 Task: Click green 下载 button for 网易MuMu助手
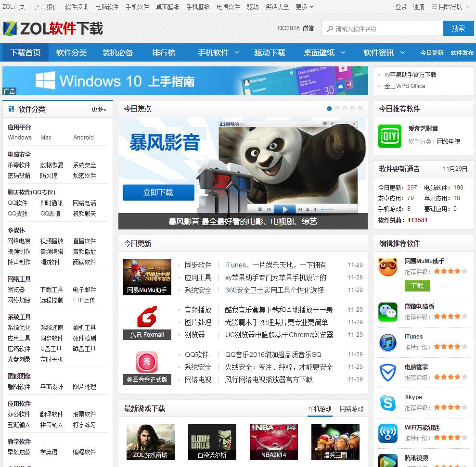coord(417,286)
